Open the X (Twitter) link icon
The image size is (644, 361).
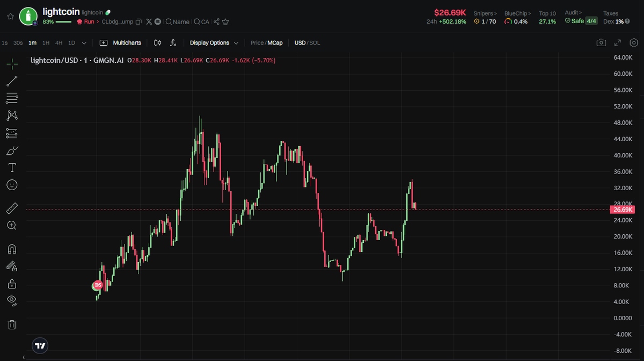tap(149, 22)
